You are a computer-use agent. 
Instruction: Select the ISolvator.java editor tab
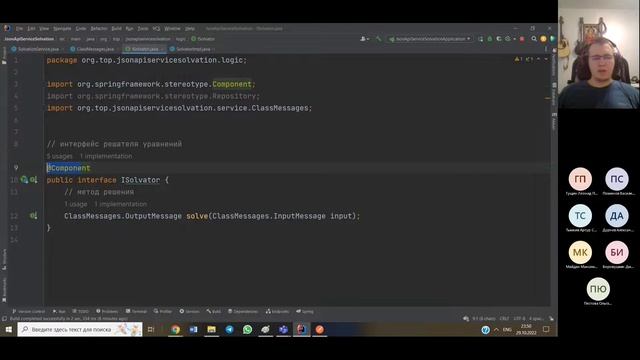[144, 49]
